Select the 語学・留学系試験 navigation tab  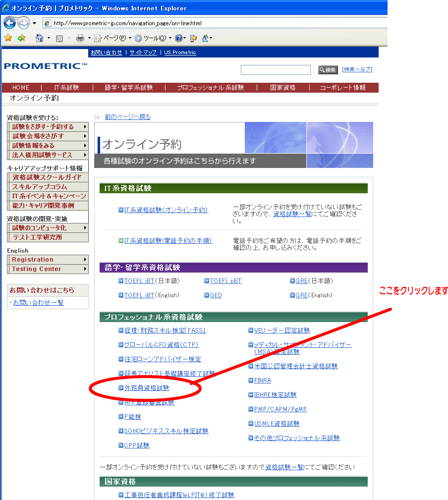point(129,88)
